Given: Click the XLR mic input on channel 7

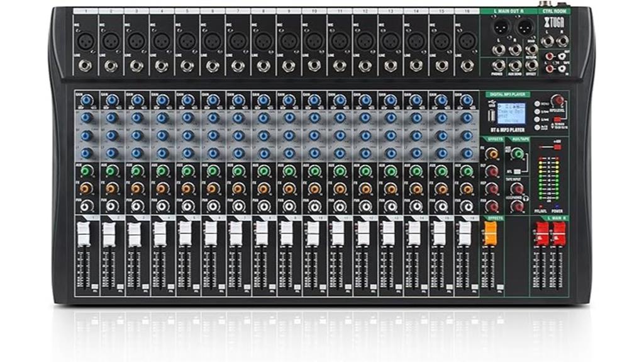Looking at the screenshot, I should [238, 41].
